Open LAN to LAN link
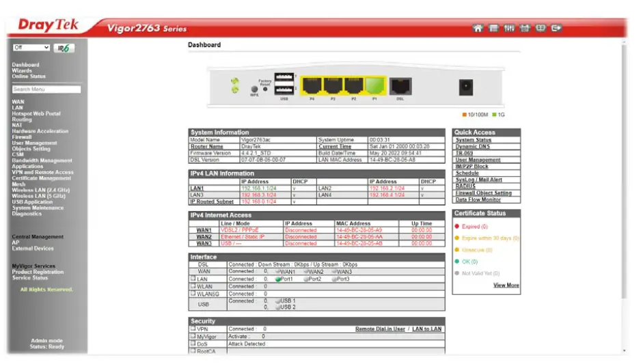643x364 pixels. pyautogui.click(x=427, y=329)
